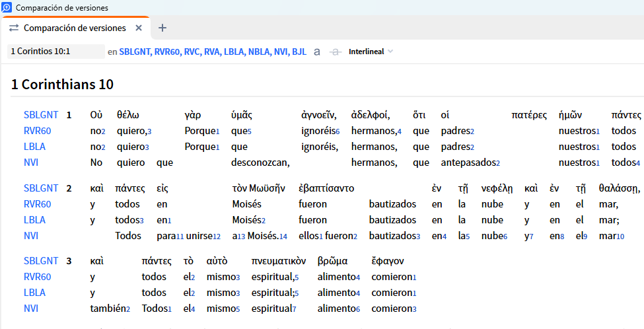Click SBLGNT label in verse 1
Viewport: 644px width, 329px height.
click(41, 115)
